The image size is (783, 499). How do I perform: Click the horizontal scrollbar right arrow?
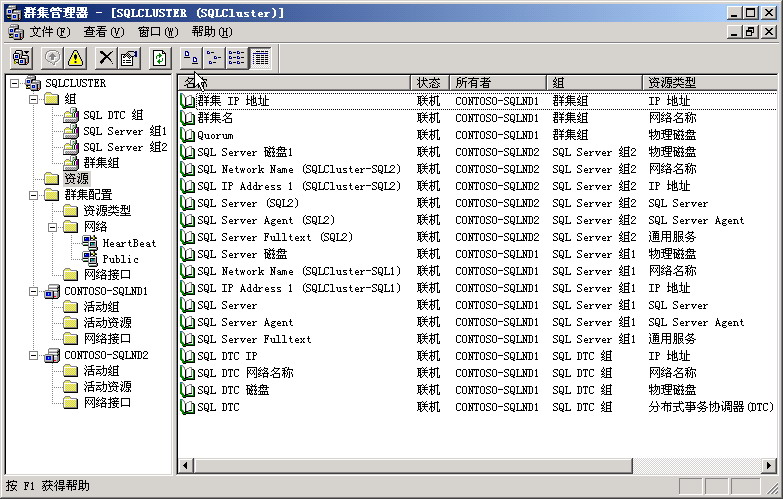pyautogui.click(x=769, y=466)
